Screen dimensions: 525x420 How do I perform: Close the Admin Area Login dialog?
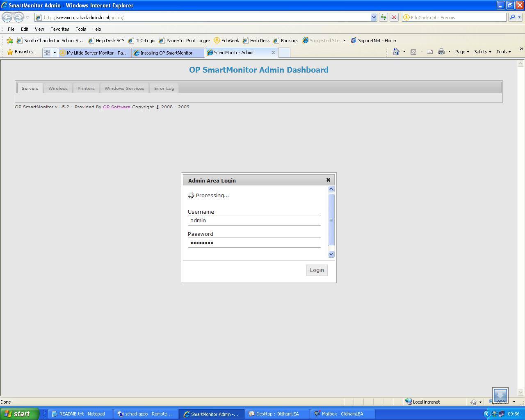point(328,180)
